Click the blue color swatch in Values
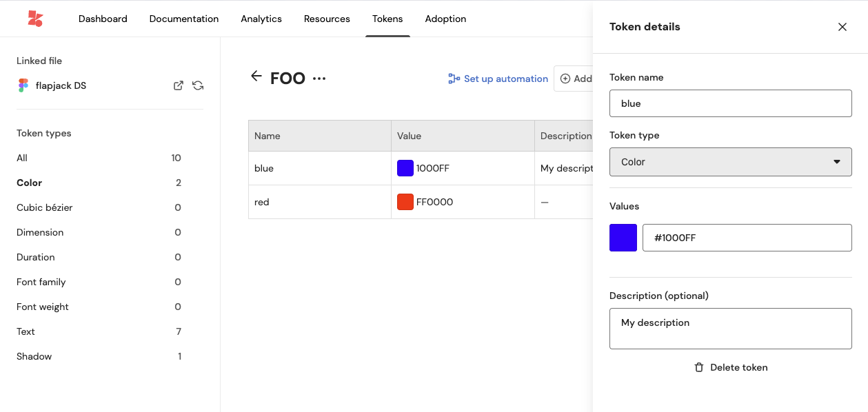Image resolution: width=868 pixels, height=412 pixels. pos(623,238)
